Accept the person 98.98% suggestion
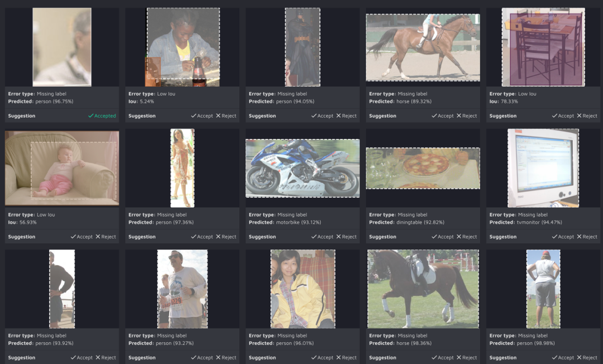This screenshot has height=364, width=603. [x=563, y=357]
